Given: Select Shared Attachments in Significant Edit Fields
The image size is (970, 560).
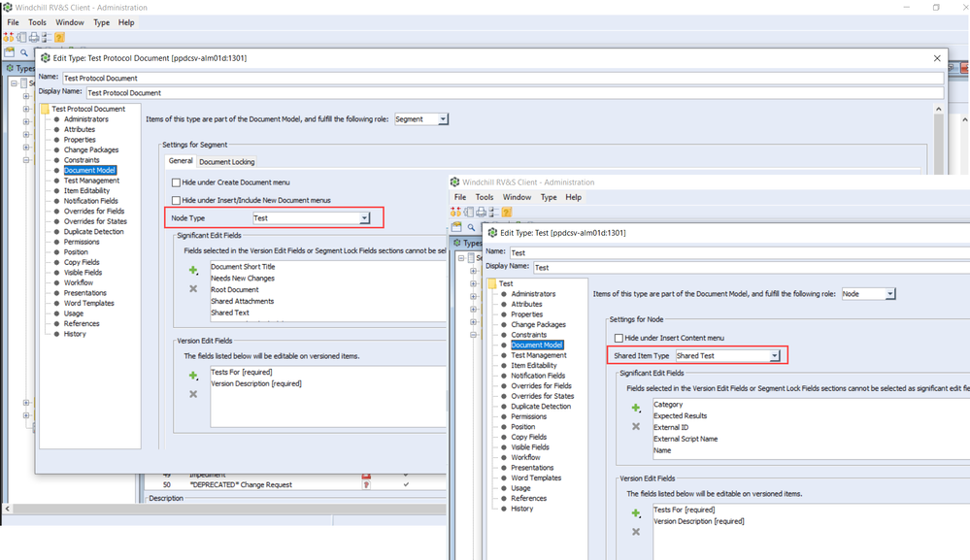Looking at the screenshot, I should (x=243, y=301).
